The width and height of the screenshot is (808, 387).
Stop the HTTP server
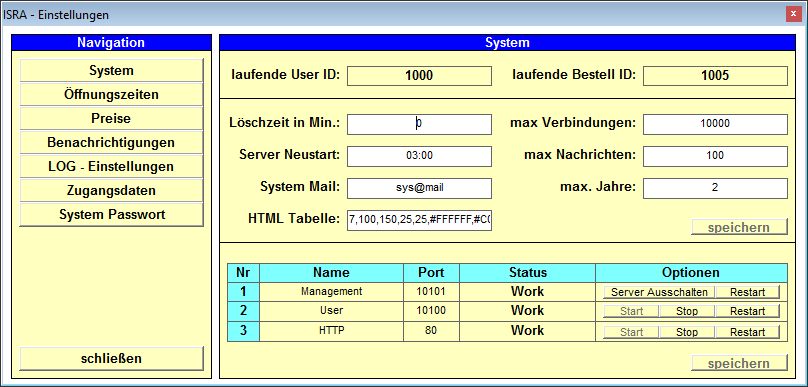tap(687, 332)
